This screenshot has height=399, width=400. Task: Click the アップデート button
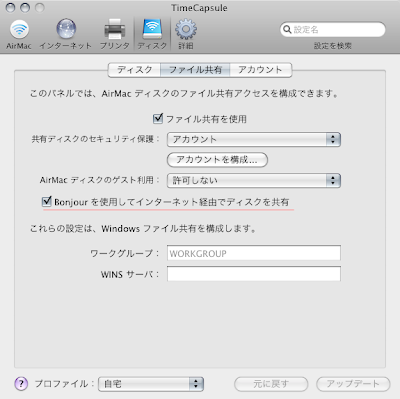click(x=353, y=384)
